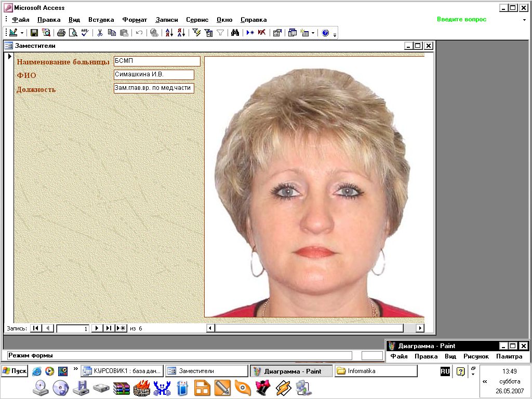
Task: Toggle the Apply Filter button
Action: [x=220, y=33]
